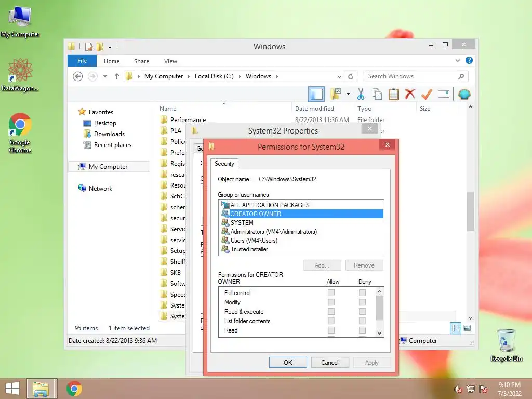Sort by Date modified column
Image resolution: width=532 pixels, height=399 pixels.
(314, 109)
